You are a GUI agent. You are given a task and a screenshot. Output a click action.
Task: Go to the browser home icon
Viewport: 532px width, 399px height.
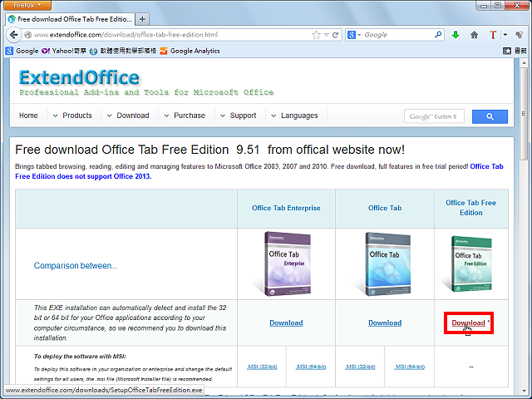(x=474, y=35)
